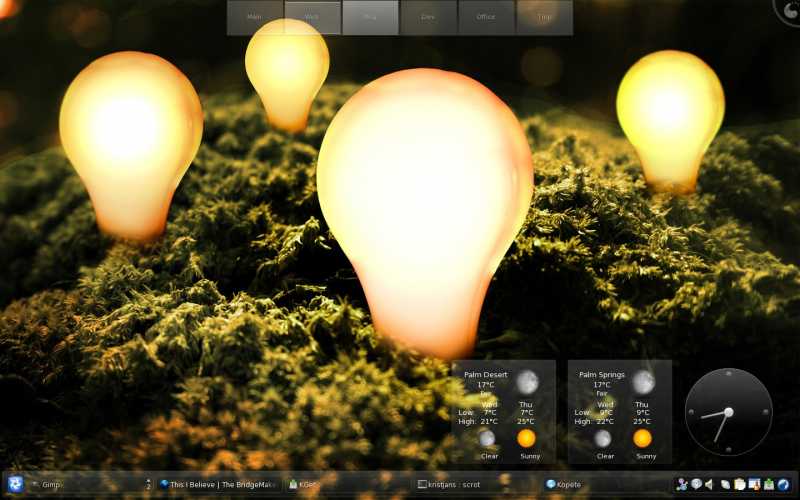The height and width of the screenshot is (500, 800).
Task: Switch to the Office virtual desktop
Action: pyautogui.click(x=486, y=17)
